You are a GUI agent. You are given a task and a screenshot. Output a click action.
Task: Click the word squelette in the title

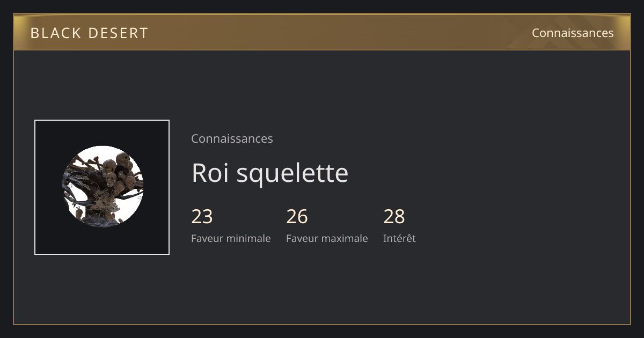292,173
